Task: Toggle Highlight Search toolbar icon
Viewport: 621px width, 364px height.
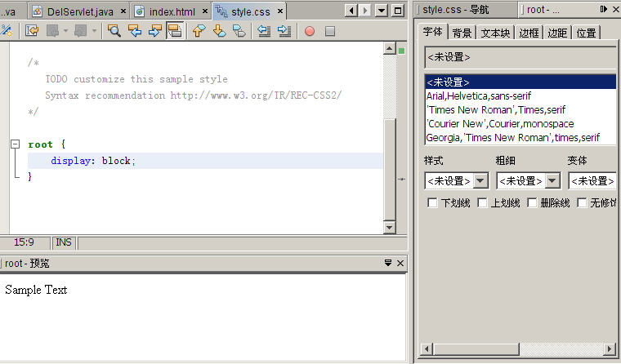Action: pos(174,31)
